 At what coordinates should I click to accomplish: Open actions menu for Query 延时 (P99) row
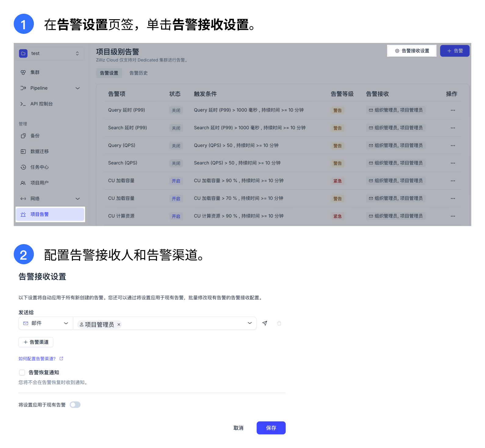point(453,110)
